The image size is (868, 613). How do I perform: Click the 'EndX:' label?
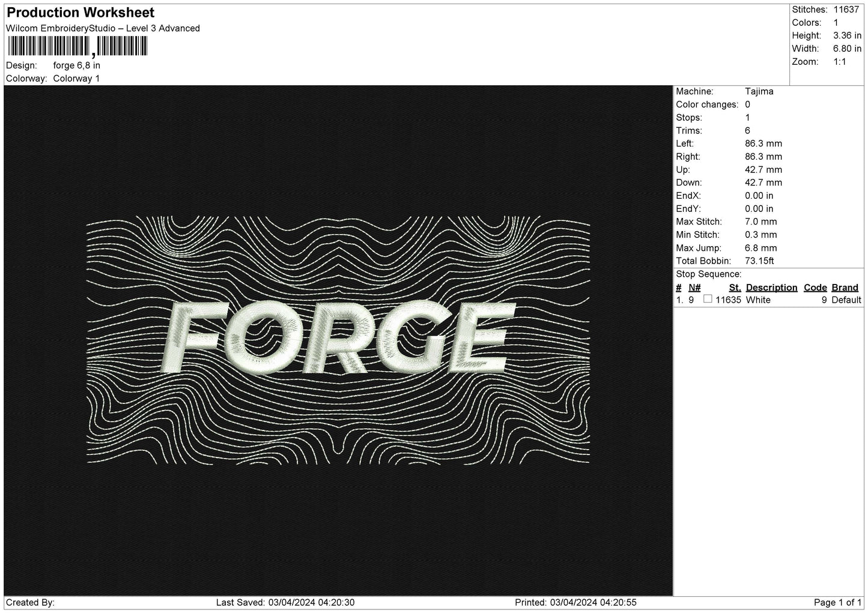tap(688, 196)
